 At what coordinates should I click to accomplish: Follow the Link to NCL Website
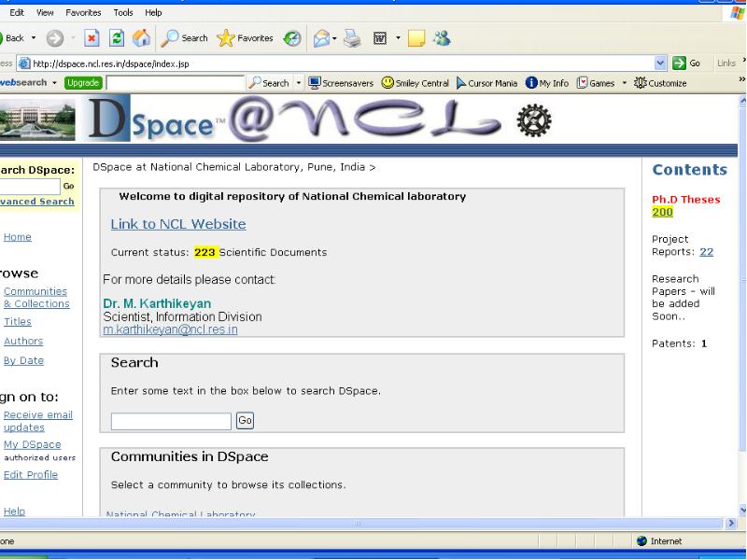pos(178,224)
